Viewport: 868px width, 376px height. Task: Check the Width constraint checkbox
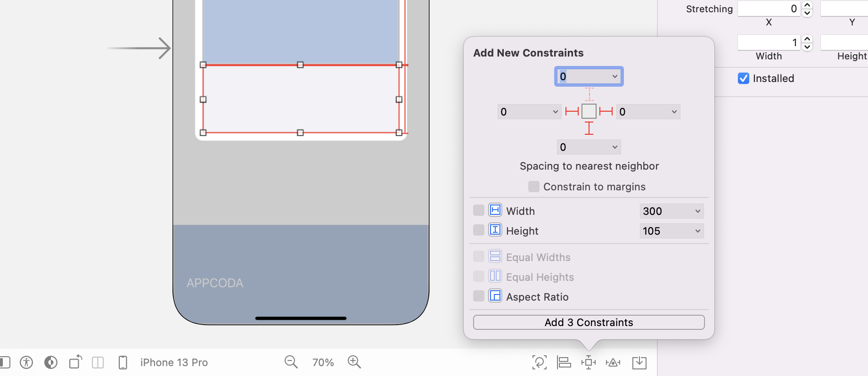tap(479, 210)
